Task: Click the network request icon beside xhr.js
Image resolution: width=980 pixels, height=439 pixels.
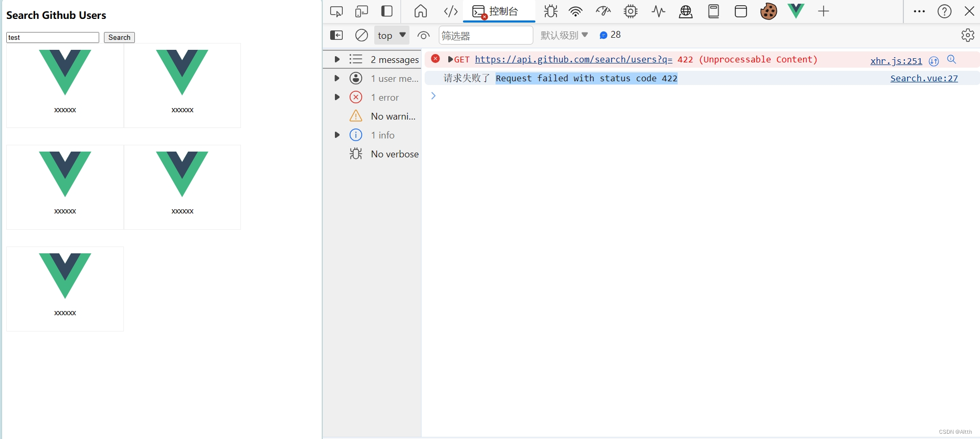Action: click(934, 61)
